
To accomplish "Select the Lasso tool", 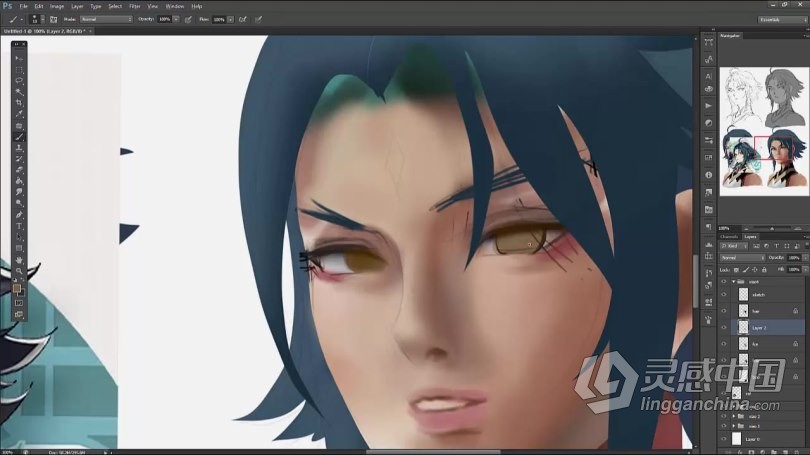I will point(19,81).
